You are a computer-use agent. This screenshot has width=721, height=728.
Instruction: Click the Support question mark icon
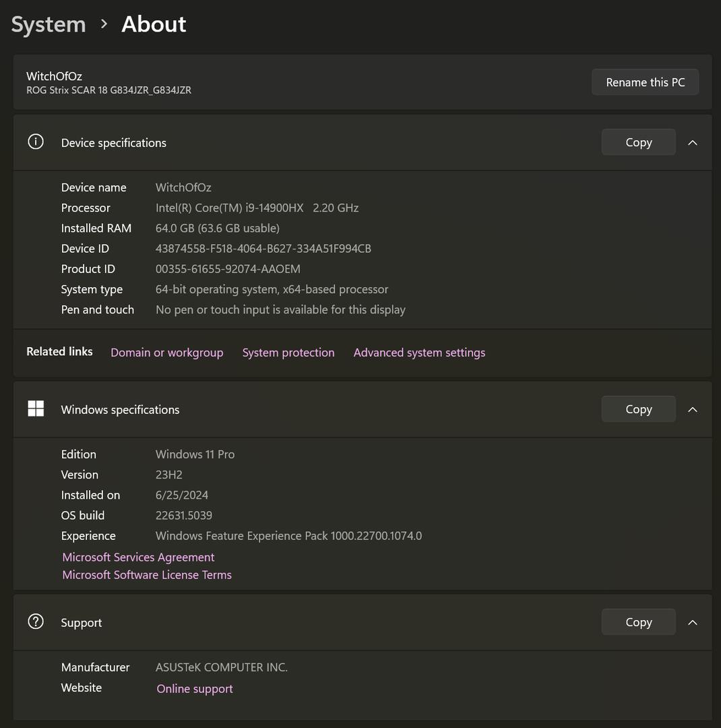36,622
